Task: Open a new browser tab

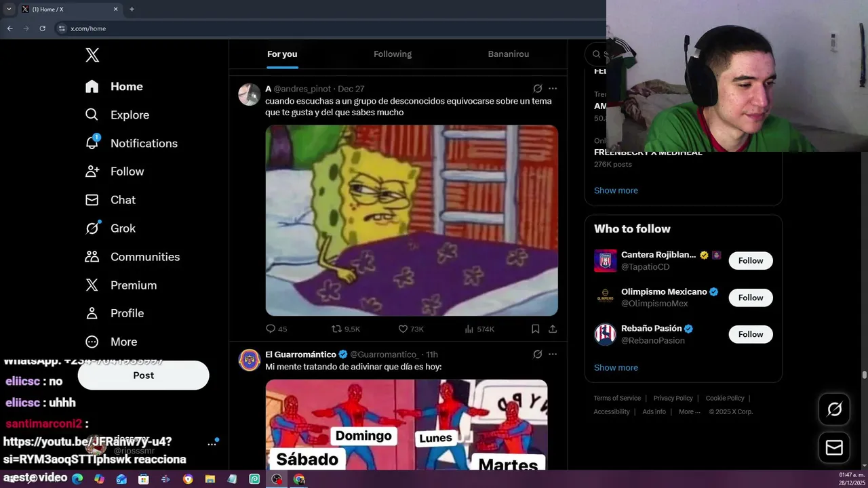Action: coord(132,9)
